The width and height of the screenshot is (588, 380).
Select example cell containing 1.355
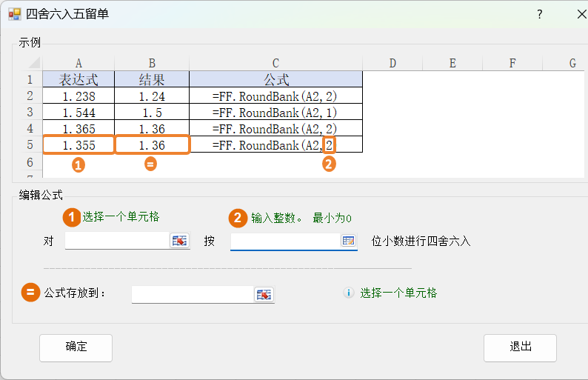[78, 145]
